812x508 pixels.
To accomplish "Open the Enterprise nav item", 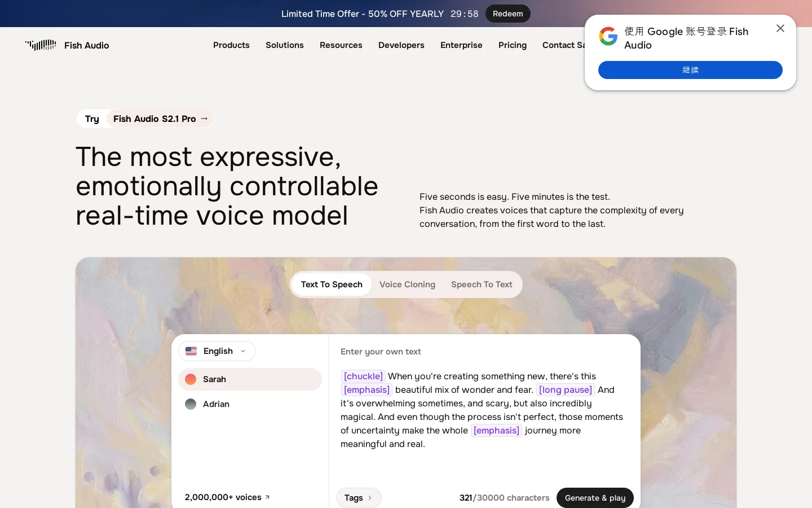I will tap(461, 45).
